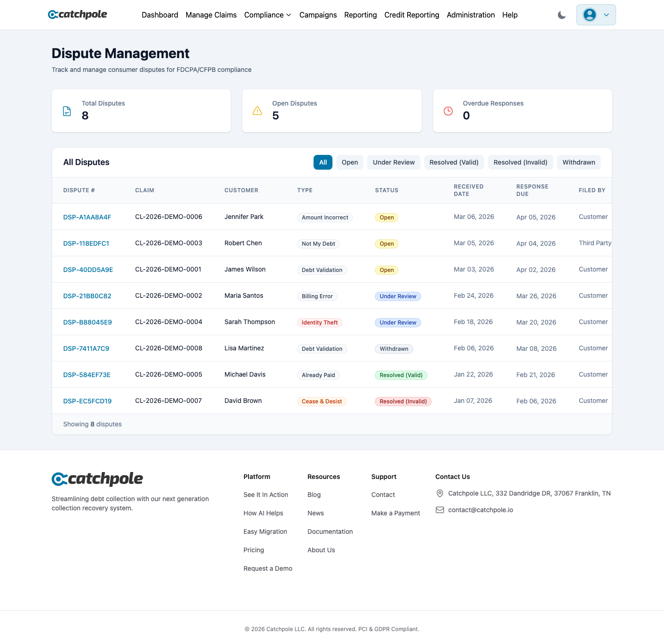Screen dimensions: 664x644
Task: Click the location pin icon in footer
Action: (x=440, y=493)
